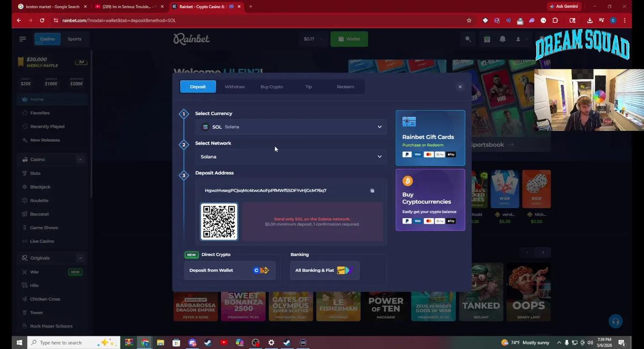
Task: Switch to the Deposit tab
Action: pyautogui.click(x=198, y=87)
